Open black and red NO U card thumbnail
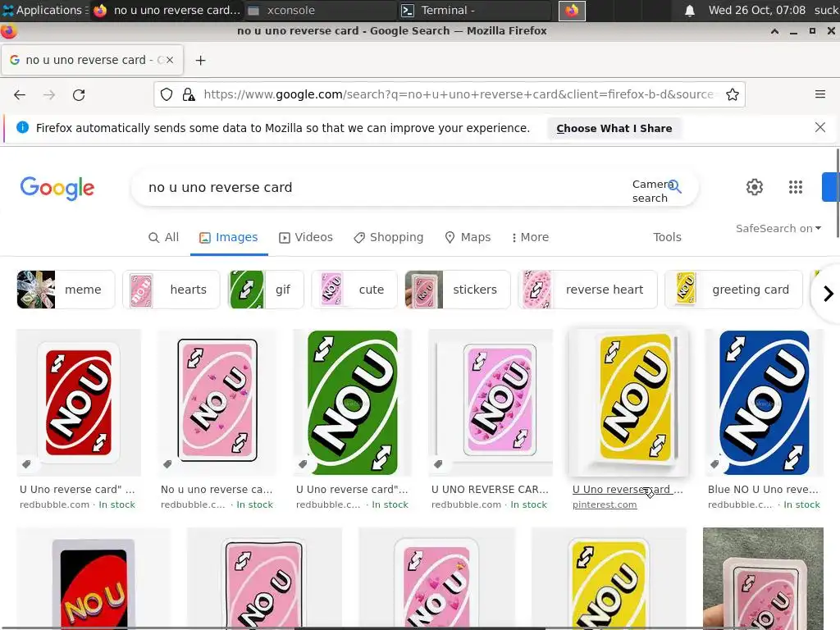 [x=94, y=578]
